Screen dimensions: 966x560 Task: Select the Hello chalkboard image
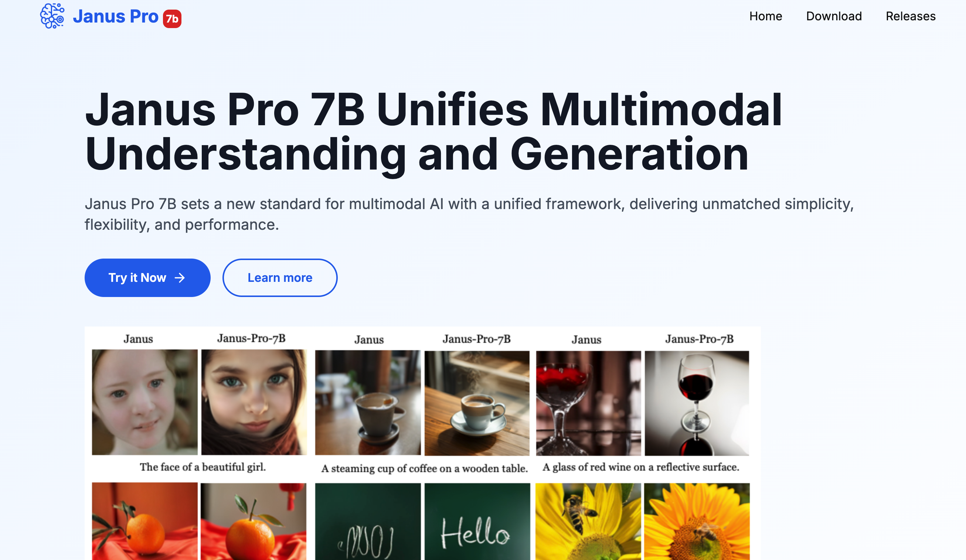(x=477, y=521)
